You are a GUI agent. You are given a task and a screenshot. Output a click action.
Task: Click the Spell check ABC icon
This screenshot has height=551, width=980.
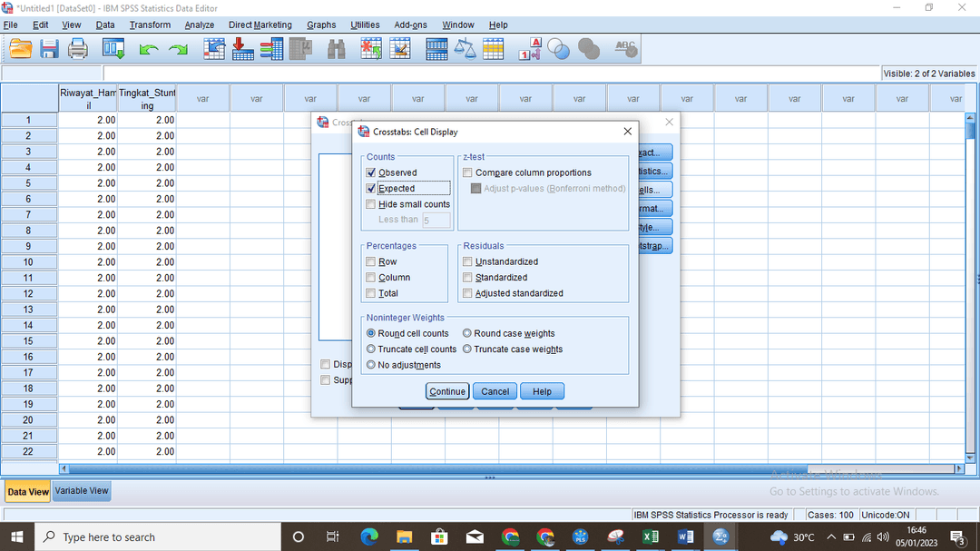point(625,49)
